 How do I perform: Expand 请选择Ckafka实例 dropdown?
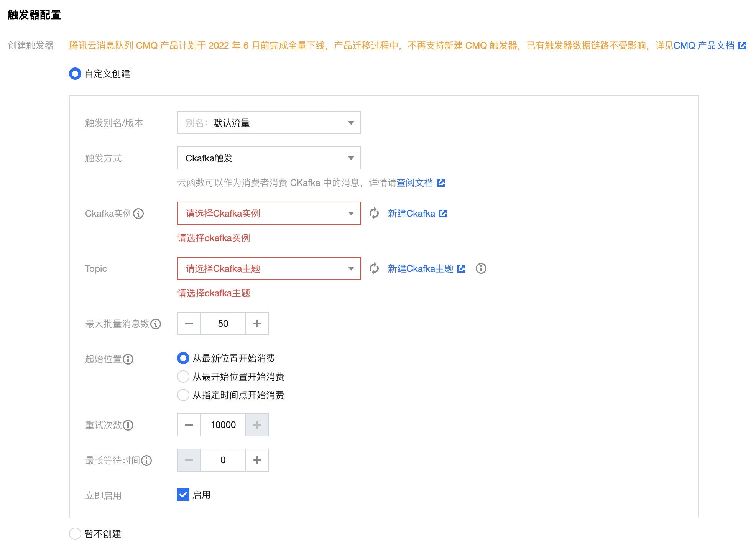click(269, 213)
